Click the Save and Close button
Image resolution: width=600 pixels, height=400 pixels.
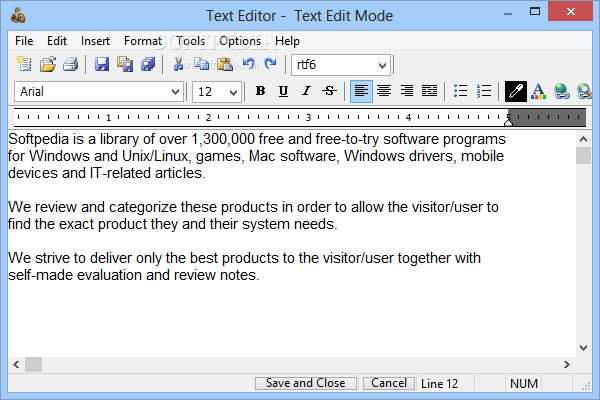click(306, 383)
